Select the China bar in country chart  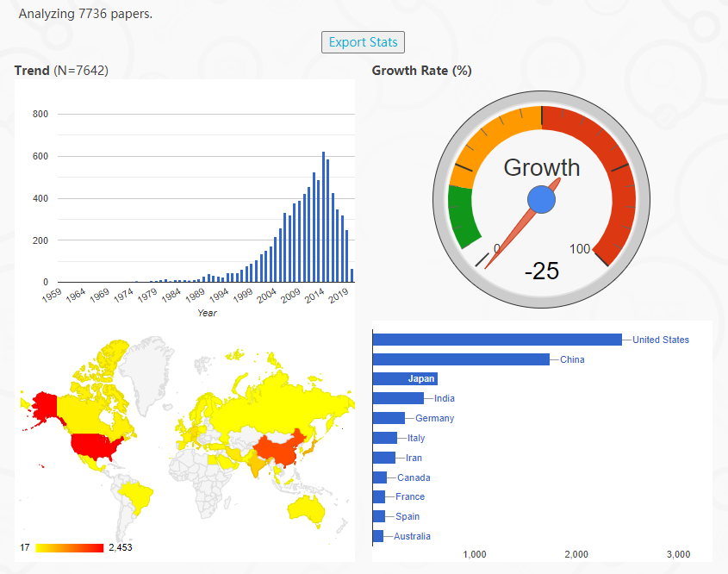coord(460,359)
